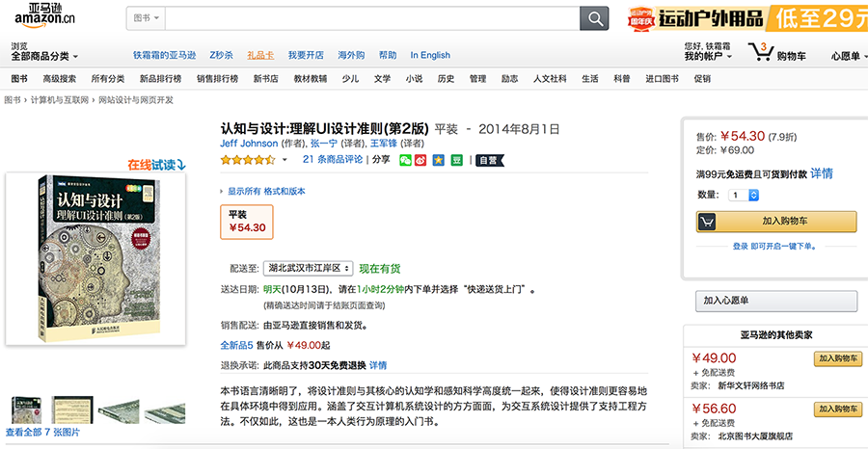Click 加入购物车 main button
Viewport: 868px width, 449px height.
point(776,222)
